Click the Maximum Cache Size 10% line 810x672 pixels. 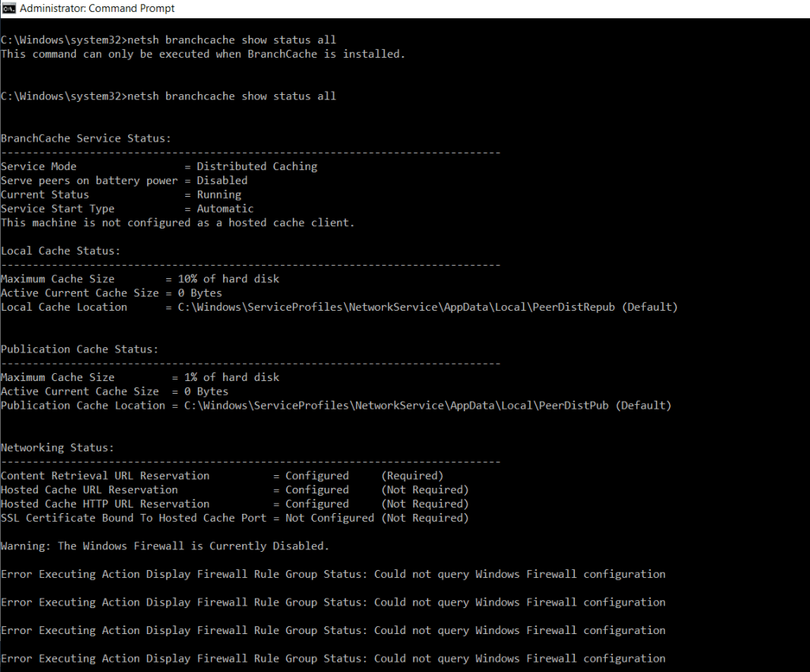pos(138,278)
